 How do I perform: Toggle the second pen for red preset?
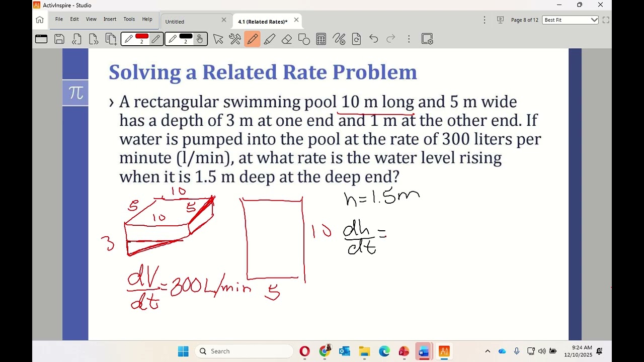coord(156,39)
